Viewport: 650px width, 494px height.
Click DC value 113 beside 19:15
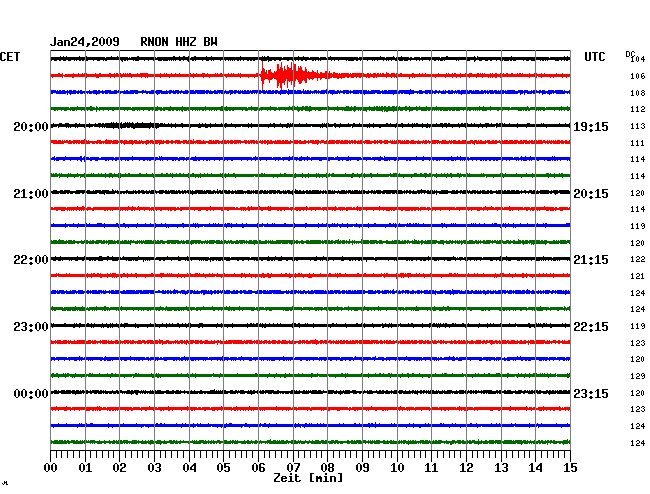coord(638,126)
